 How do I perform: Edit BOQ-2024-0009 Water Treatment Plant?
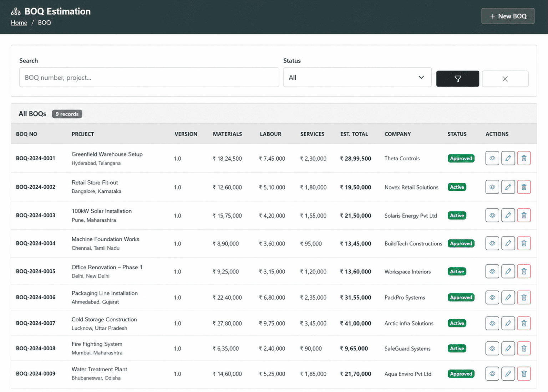(508, 374)
